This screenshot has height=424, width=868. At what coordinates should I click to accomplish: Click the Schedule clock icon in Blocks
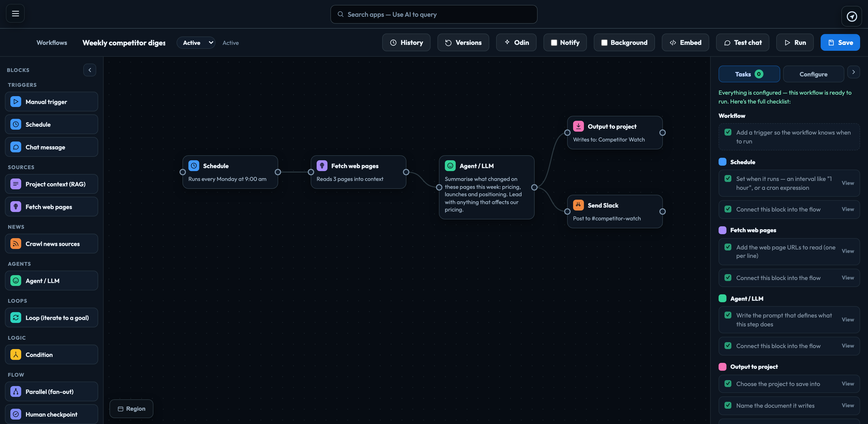click(x=16, y=124)
